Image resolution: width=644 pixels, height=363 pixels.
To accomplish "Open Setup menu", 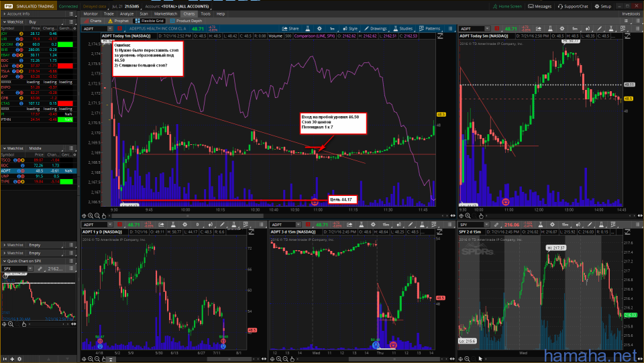I will point(603,6).
